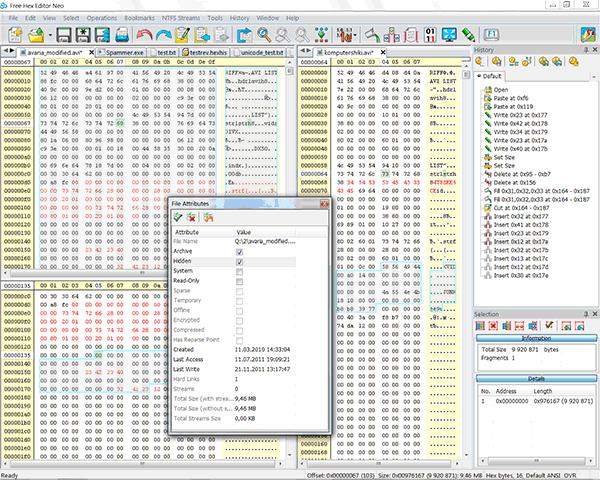Select 'Insert 0x30 at 0x17e' history entry
600x480 pixels.
click(x=521, y=276)
